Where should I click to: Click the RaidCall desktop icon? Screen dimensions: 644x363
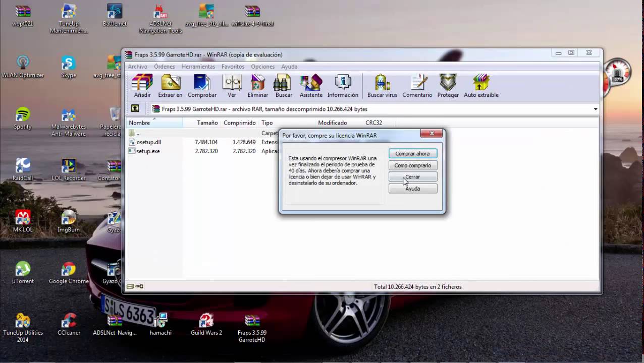(23, 169)
